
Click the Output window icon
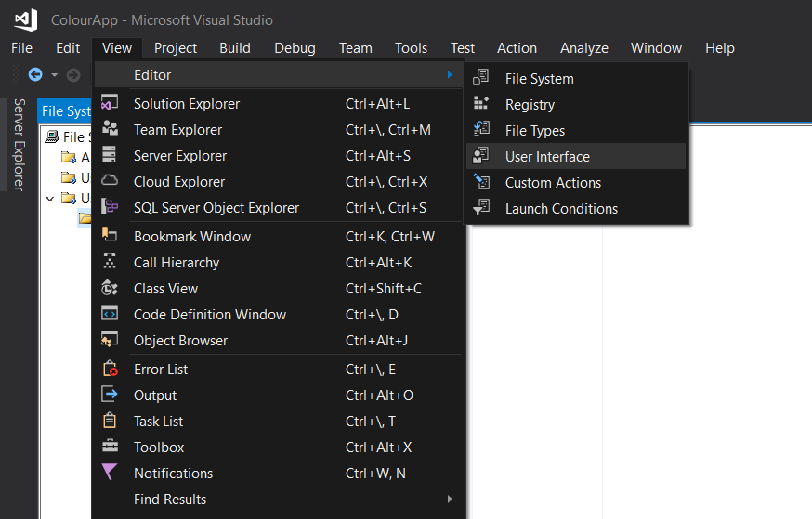pyautogui.click(x=110, y=395)
